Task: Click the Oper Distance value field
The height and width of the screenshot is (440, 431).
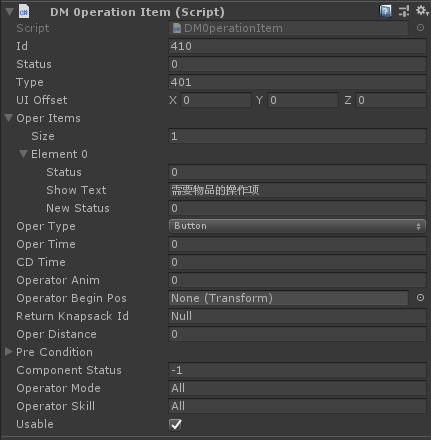Action: 297,334
